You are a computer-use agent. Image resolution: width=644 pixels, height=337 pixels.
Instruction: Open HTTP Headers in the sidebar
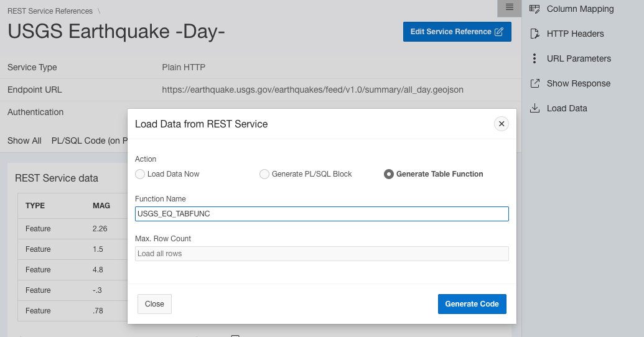(x=575, y=34)
